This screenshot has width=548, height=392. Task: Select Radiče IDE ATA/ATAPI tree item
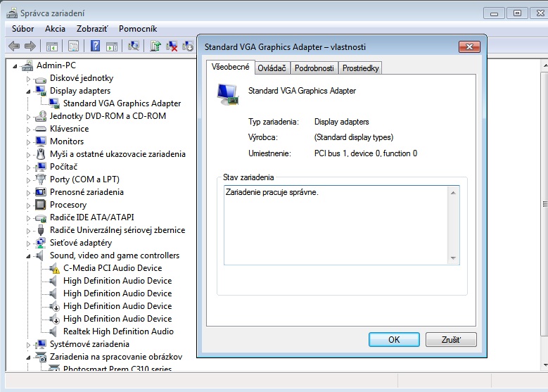tap(92, 217)
